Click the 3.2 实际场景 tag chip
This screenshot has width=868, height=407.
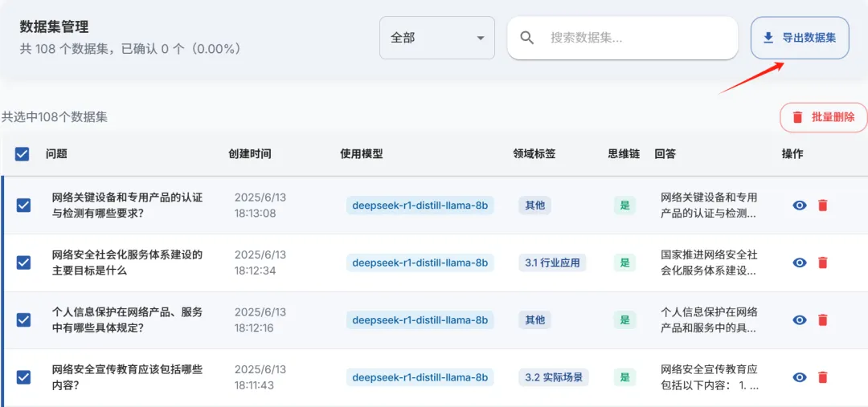[x=554, y=377]
